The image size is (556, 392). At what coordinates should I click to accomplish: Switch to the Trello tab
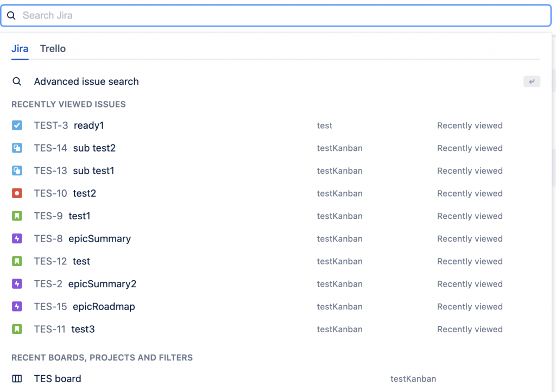tap(53, 49)
